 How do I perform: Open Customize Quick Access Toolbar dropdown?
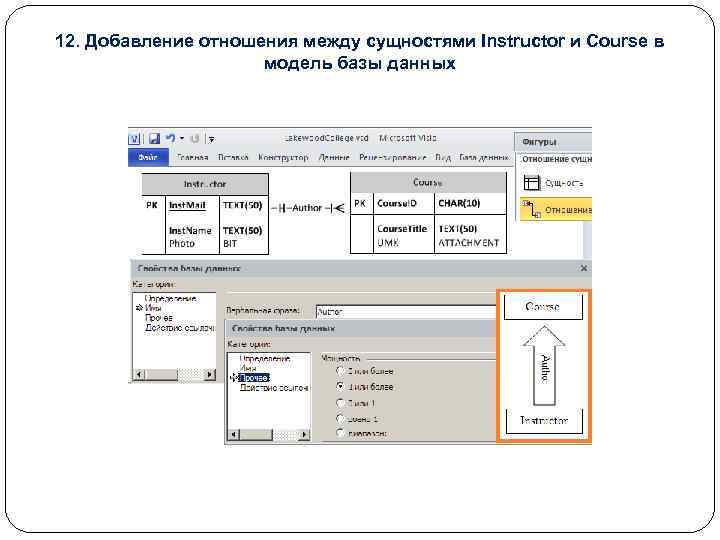pyautogui.click(x=212, y=139)
